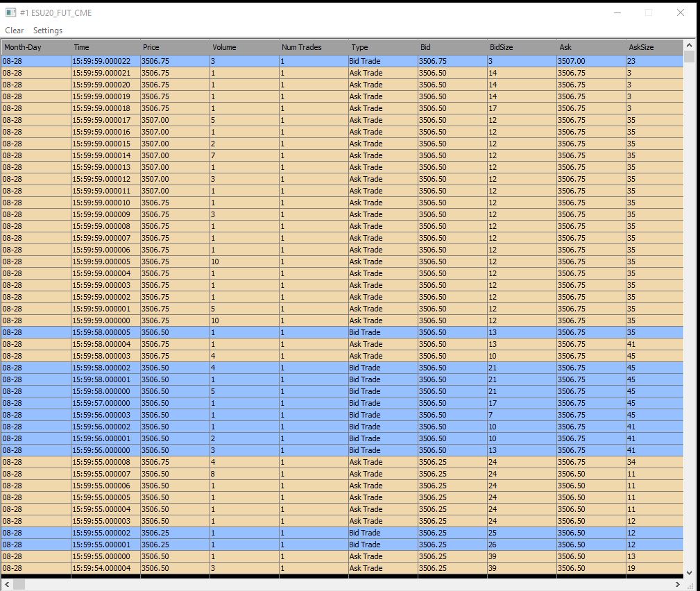Click Price 3506.25 at 15:59:55.000002

tap(175, 533)
